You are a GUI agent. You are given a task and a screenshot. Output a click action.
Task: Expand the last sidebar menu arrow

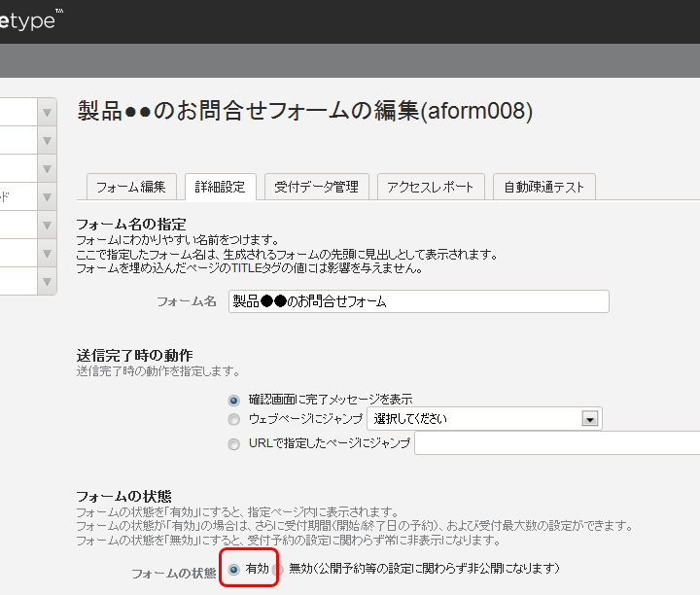click(47, 281)
